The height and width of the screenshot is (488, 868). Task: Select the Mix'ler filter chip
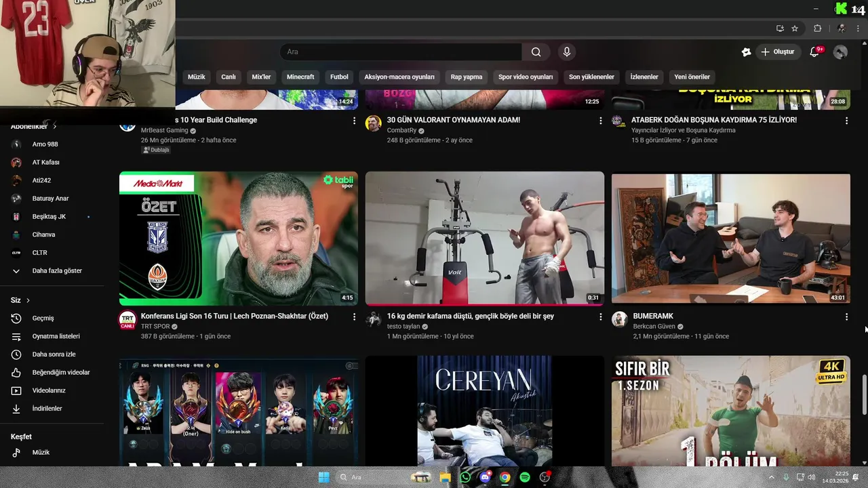(261, 77)
